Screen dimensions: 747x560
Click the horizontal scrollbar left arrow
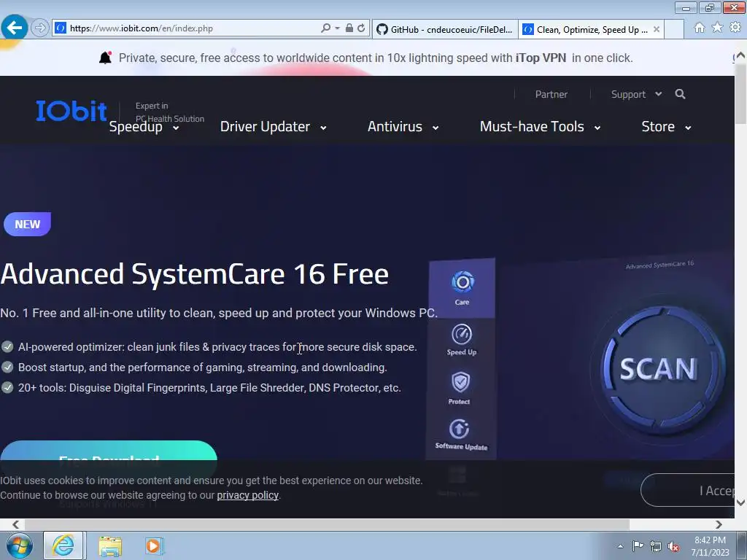(x=16, y=524)
